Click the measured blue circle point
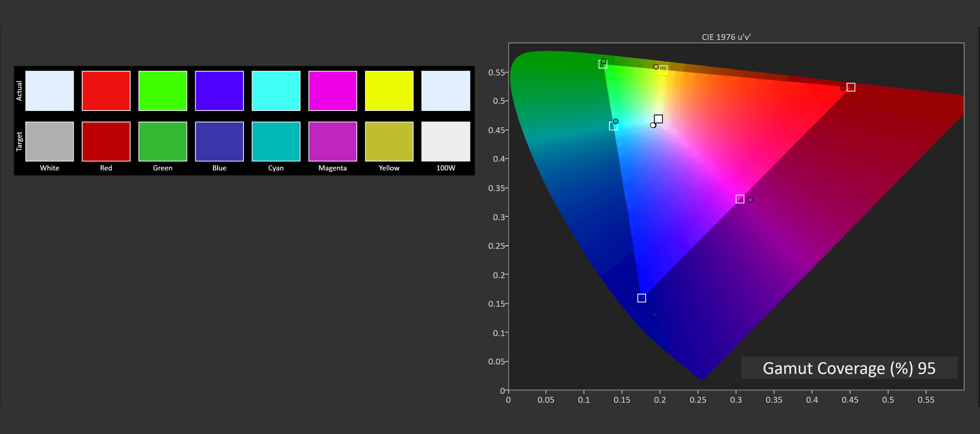The width and height of the screenshot is (980, 434). 655,314
